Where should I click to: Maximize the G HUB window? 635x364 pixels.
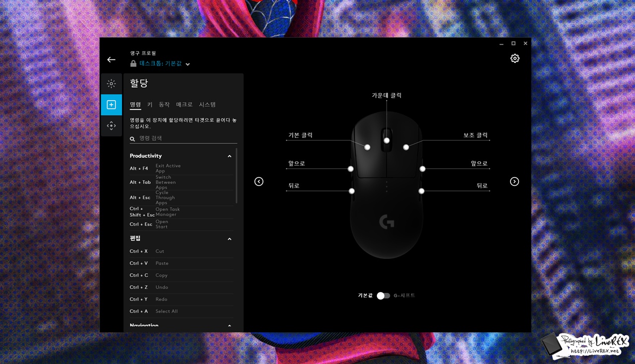pos(513,44)
